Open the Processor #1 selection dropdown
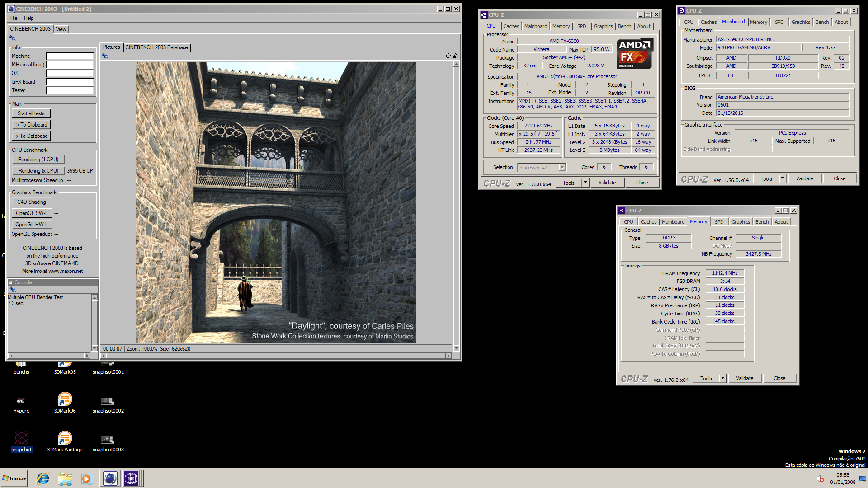 tap(542, 168)
